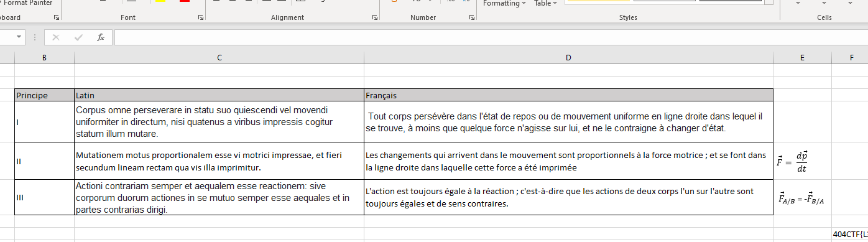The width and height of the screenshot is (868, 242).
Task: Click into the formula bar input
Action: pyautogui.click(x=491, y=37)
